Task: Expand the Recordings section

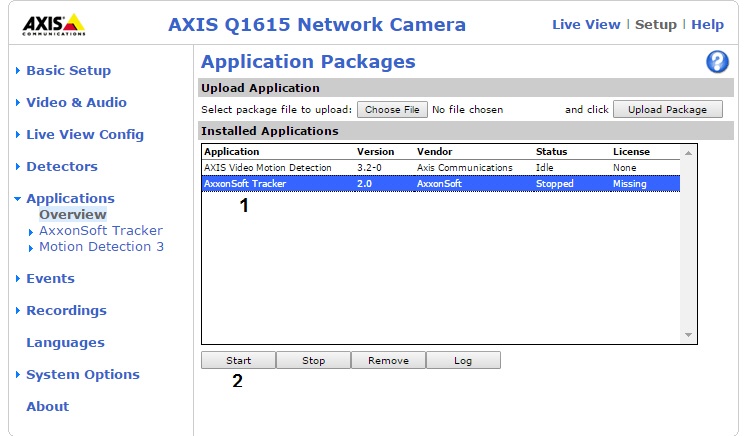Action: pos(66,311)
